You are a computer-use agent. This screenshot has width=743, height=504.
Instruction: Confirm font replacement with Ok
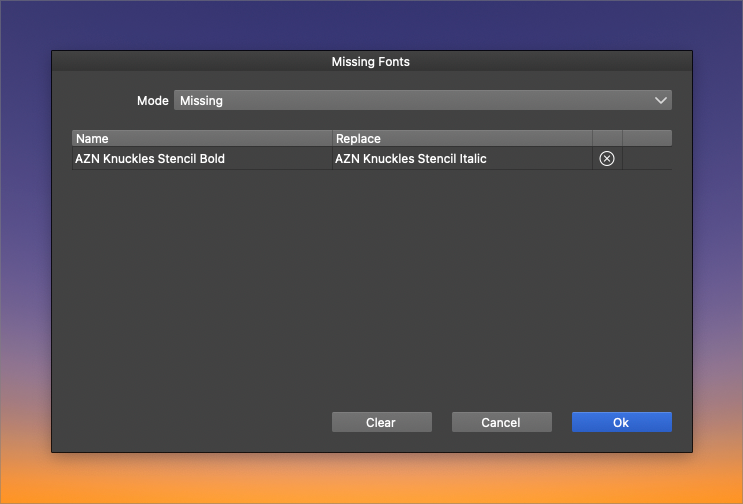[x=621, y=422]
